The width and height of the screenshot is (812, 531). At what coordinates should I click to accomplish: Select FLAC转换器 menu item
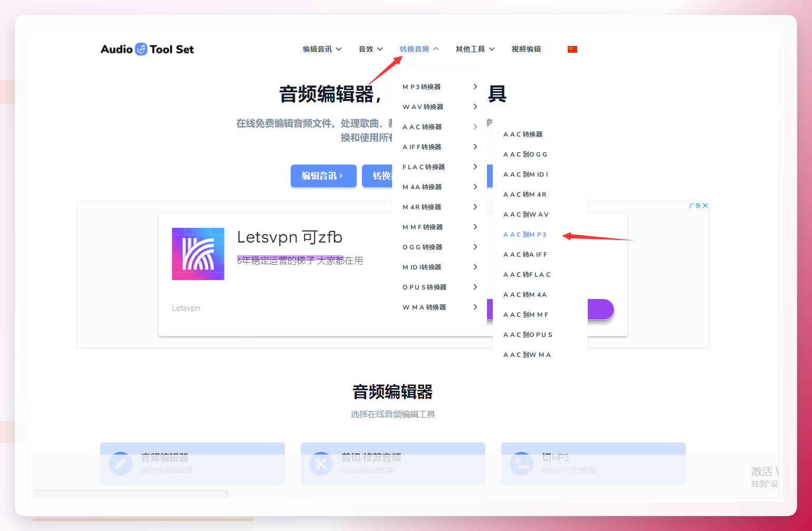coord(424,167)
